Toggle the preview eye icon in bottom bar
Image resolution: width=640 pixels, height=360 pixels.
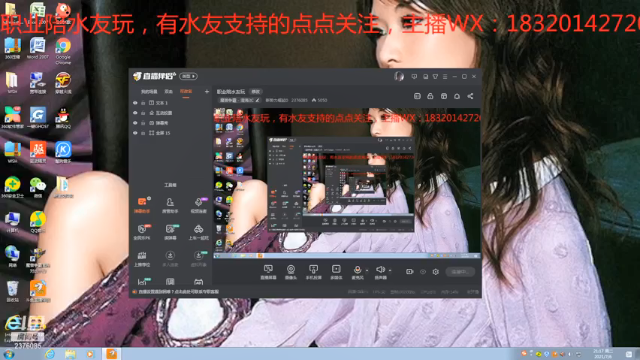[423, 271]
